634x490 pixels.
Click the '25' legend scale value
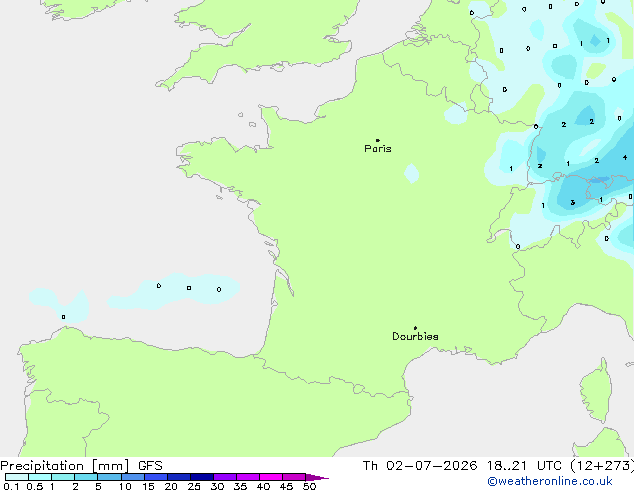[194, 486]
